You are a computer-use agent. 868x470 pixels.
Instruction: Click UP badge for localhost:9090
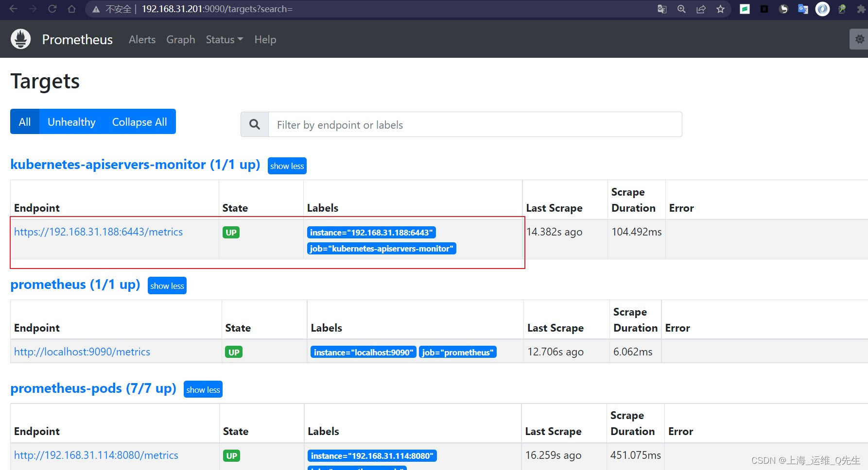(234, 352)
